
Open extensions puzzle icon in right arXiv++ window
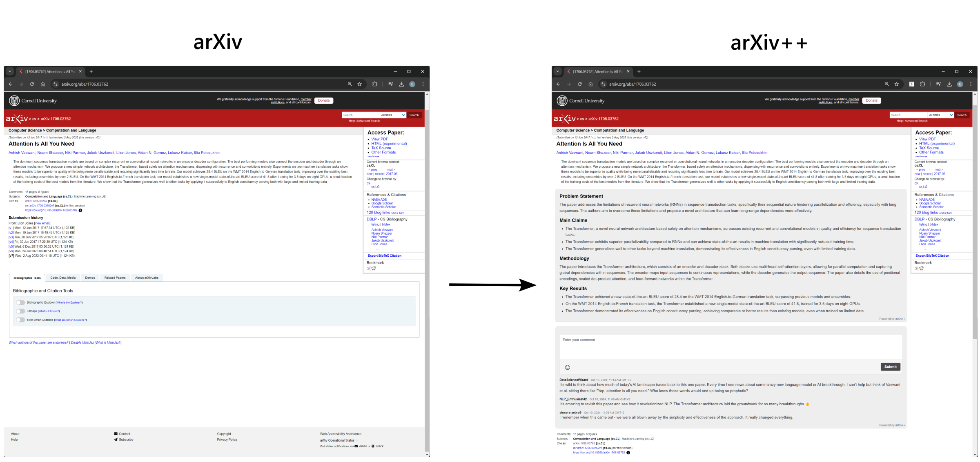922,84
